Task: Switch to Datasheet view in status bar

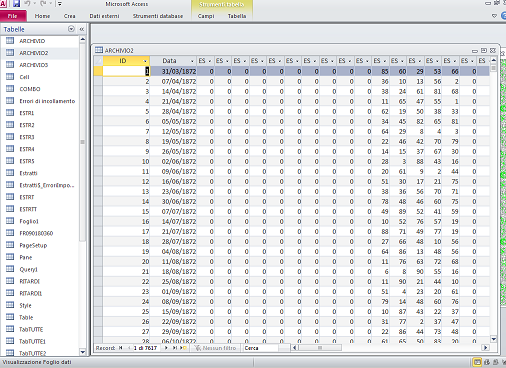Action: [x=477, y=362]
